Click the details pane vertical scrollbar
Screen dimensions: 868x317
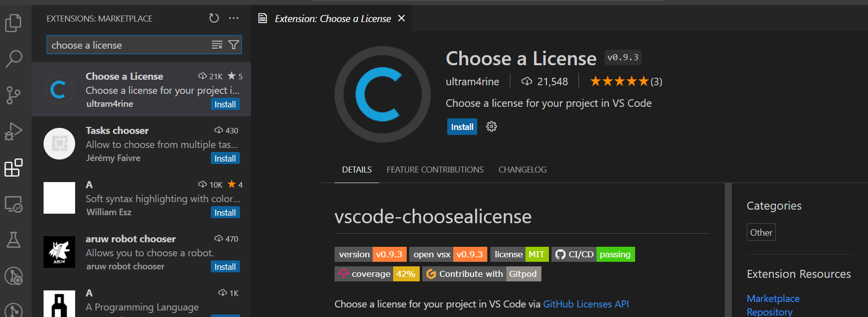pos(728,250)
